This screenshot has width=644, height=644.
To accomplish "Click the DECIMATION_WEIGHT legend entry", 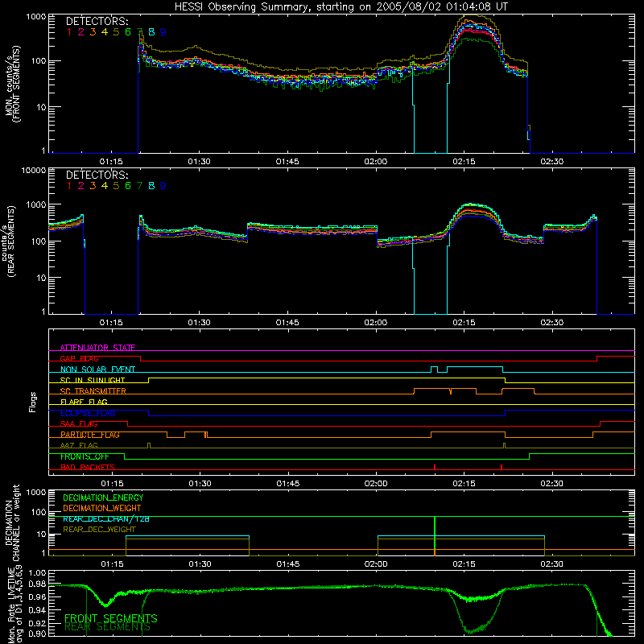I will pos(102,509).
